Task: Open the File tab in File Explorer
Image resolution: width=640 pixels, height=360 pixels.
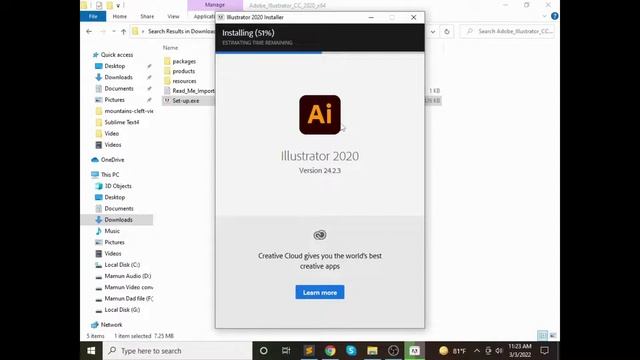Action: point(93,16)
